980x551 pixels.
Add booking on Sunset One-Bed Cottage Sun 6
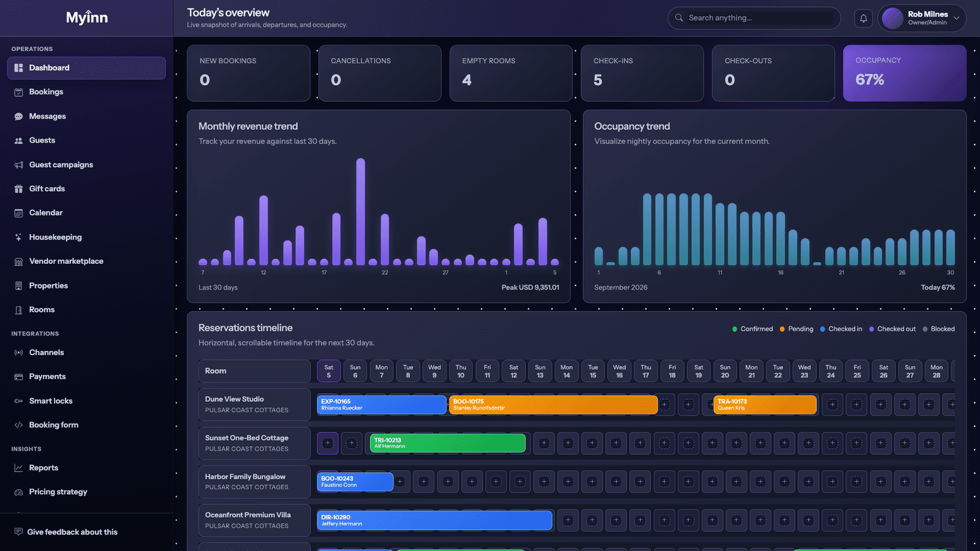352,443
